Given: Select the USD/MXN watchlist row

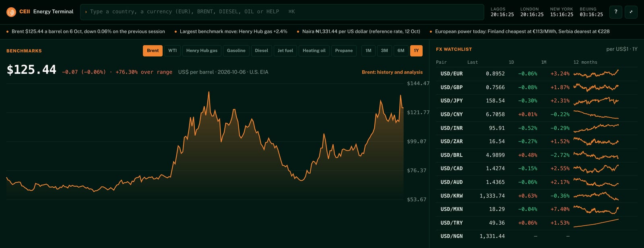Looking at the screenshot, I should pos(537,209).
